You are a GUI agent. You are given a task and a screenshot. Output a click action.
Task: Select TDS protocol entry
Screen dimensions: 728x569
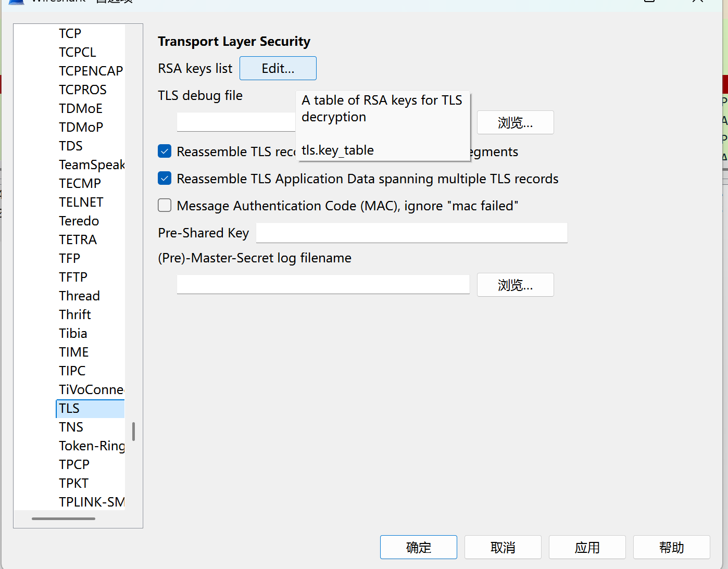point(70,146)
